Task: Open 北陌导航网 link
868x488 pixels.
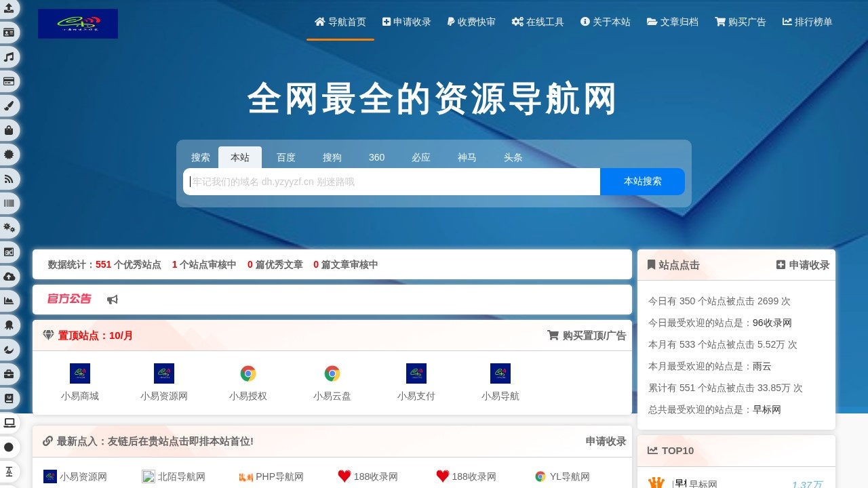Action: (174, 476)
